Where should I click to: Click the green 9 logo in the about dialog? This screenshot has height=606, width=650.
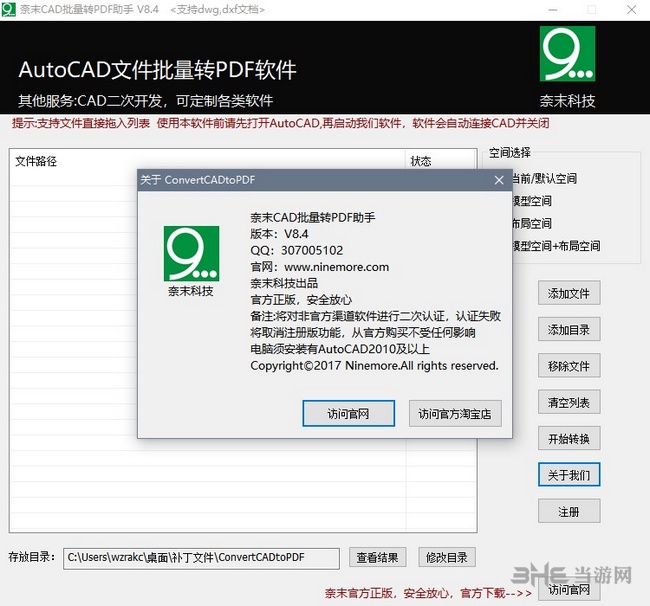191,253
